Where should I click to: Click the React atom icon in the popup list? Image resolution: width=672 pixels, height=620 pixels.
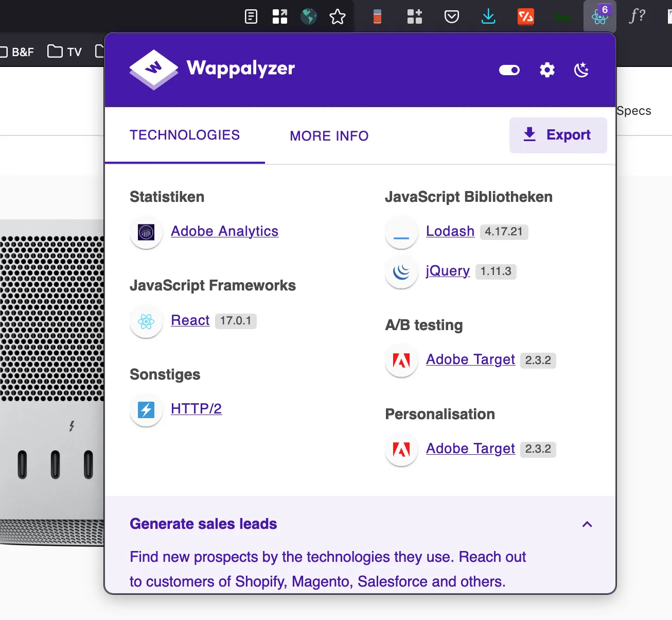(146, 321)
